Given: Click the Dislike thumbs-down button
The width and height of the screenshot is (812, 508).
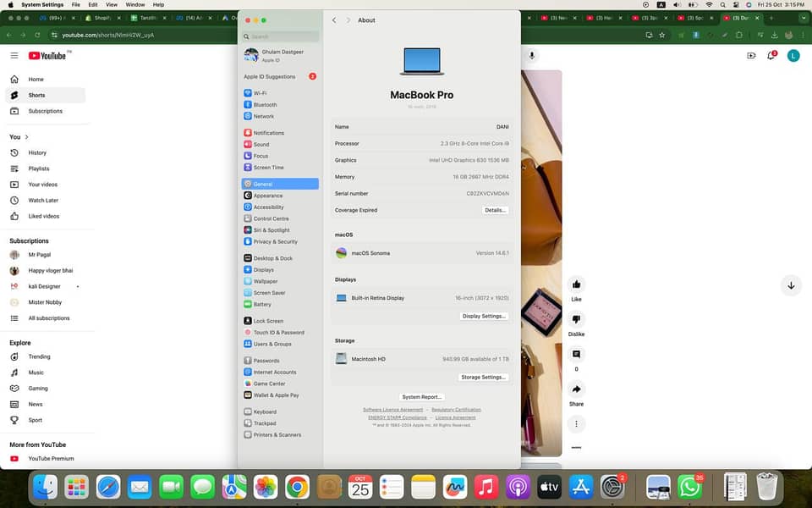Looking at the screenshot, I should pyautogui.click(x=576, y=320).
